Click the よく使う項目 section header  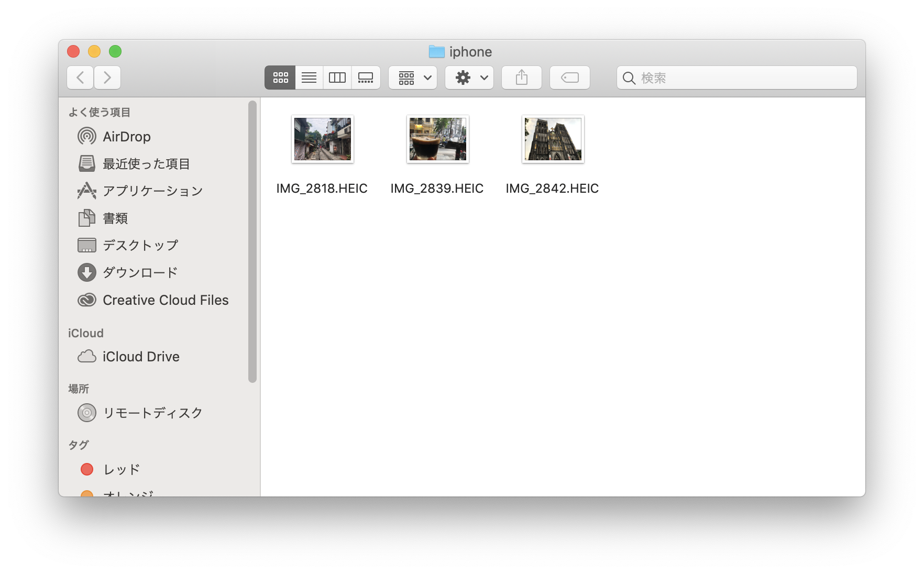point(100,112)
